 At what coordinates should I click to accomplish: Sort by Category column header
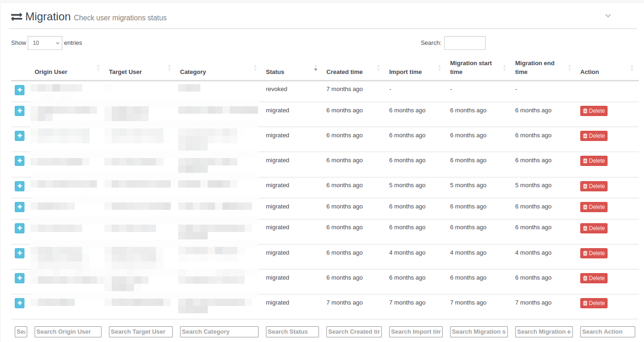coord(193,72)
